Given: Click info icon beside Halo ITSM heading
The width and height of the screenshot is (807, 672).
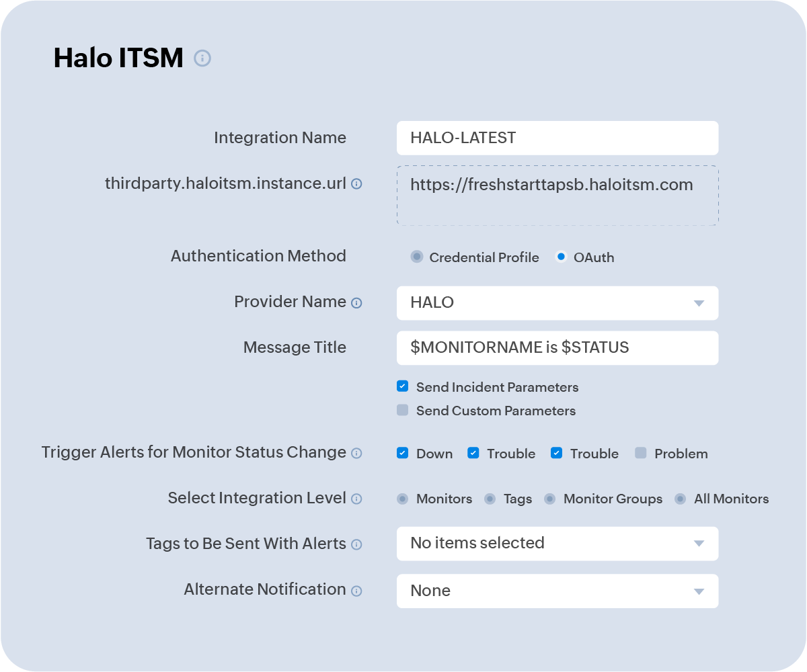Looking at the screenshot, I should click(202, 58).
